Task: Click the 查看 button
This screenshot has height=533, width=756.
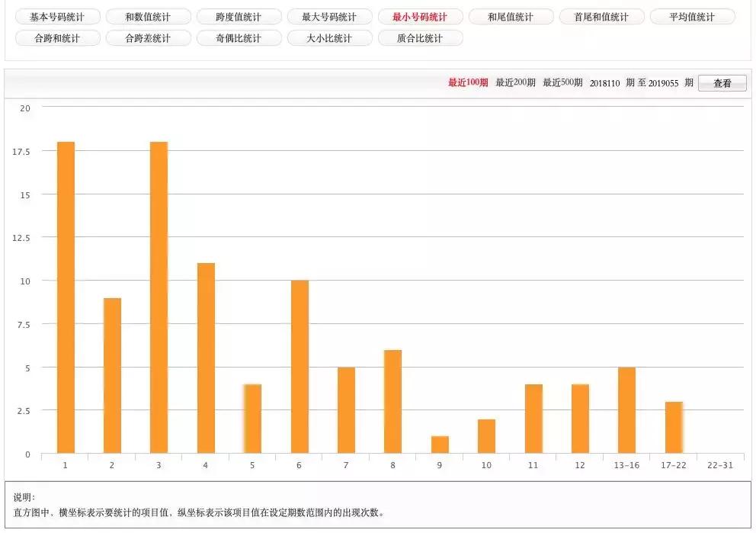Action: coord(722,83)
